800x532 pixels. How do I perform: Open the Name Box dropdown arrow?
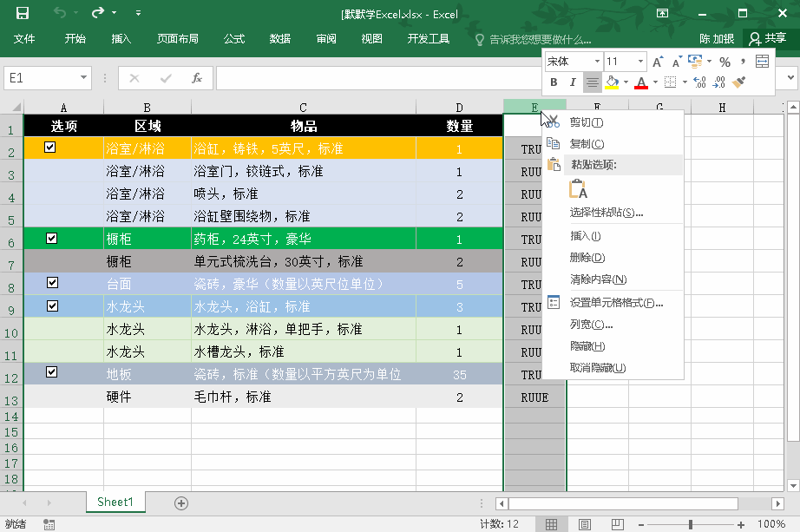[x=83, y=77]
